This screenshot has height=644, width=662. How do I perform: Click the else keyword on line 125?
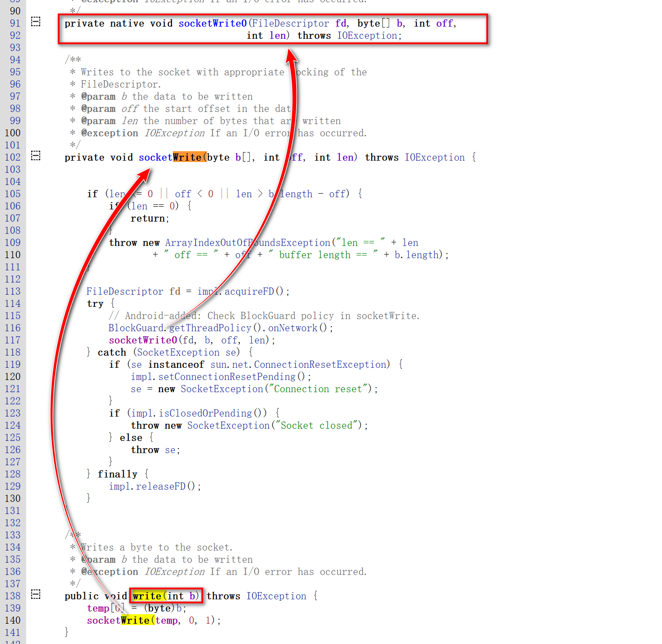click(131, 437)
